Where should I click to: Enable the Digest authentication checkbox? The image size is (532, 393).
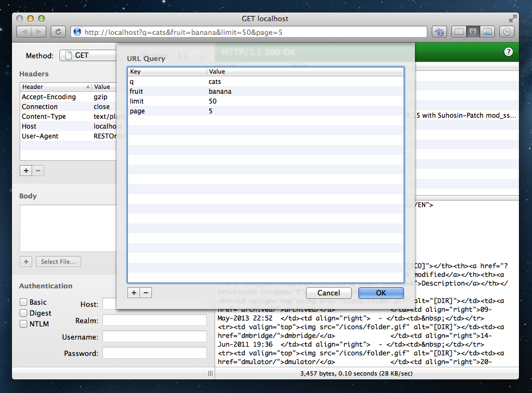(23, 313)
